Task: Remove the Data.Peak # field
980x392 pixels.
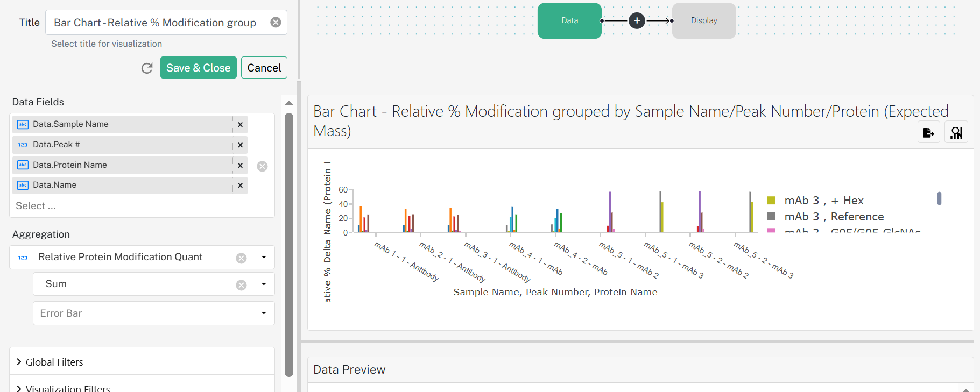Action: 240,145
